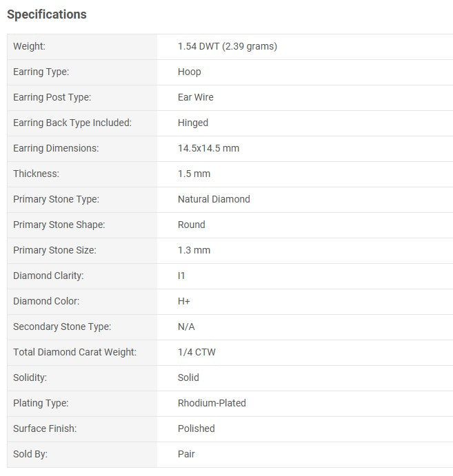Click the Ear Wire value
Viewport: 453px width, 476px height.
point(196,97)
